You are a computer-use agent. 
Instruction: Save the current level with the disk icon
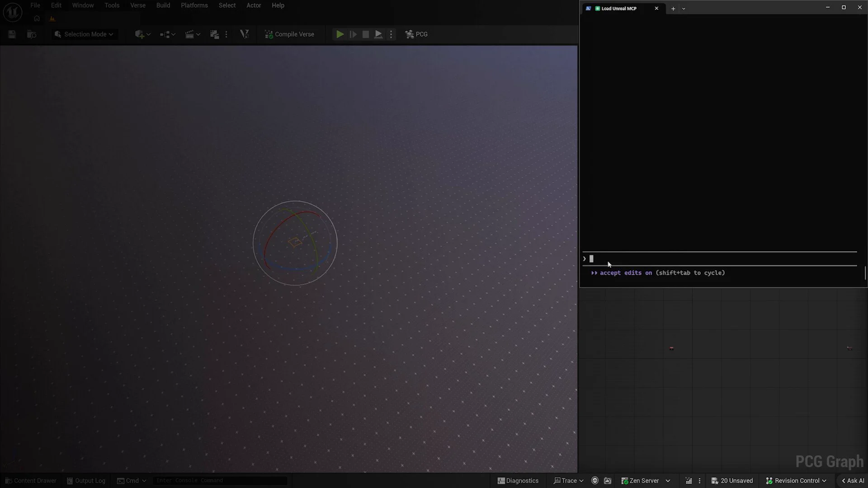[x=12, y=34]
